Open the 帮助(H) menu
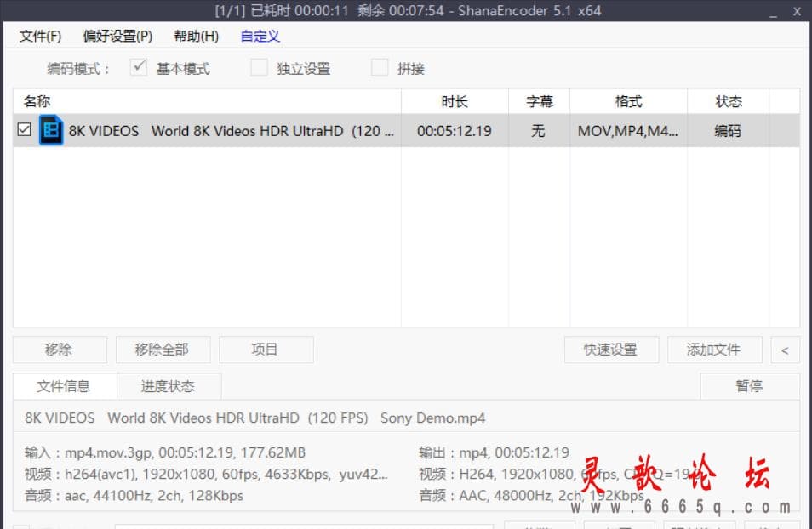The image size is (812, 529). [x=196, y=37]
